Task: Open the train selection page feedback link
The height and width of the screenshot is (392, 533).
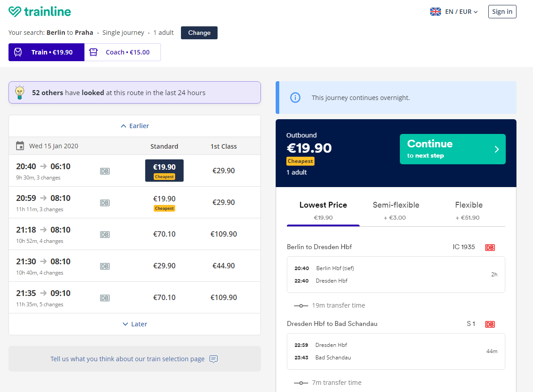Action: [127, 359]
